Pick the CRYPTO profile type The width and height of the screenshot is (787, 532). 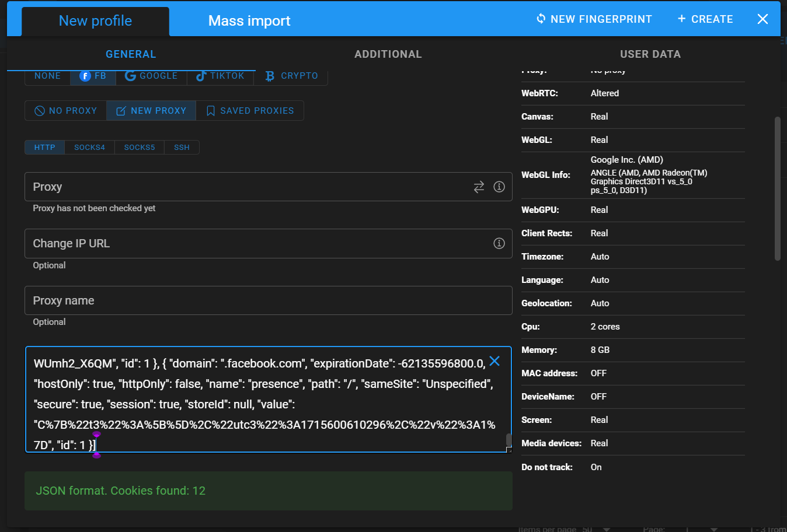pos(291,76)
